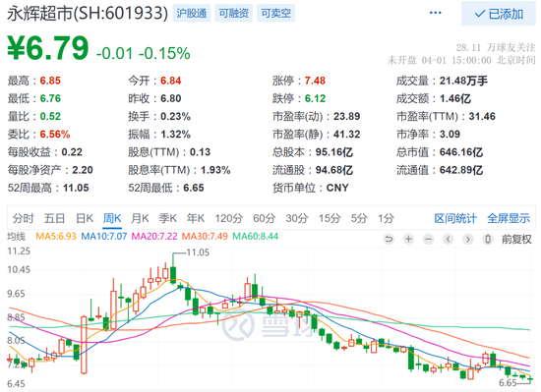Click the 可融资 tag
The image size is (541, 392).
(233, 14)
